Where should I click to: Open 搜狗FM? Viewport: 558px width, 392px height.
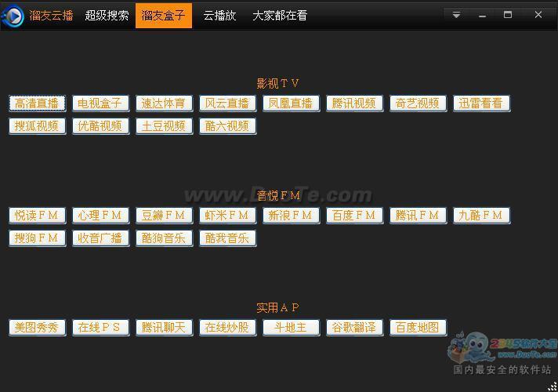click(37, 238)
